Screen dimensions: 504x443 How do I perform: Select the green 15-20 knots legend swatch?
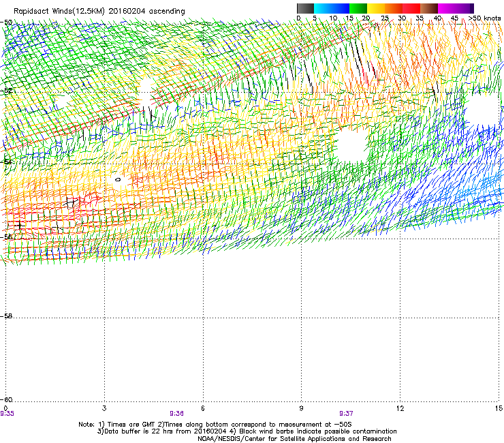tap(358, 8)
